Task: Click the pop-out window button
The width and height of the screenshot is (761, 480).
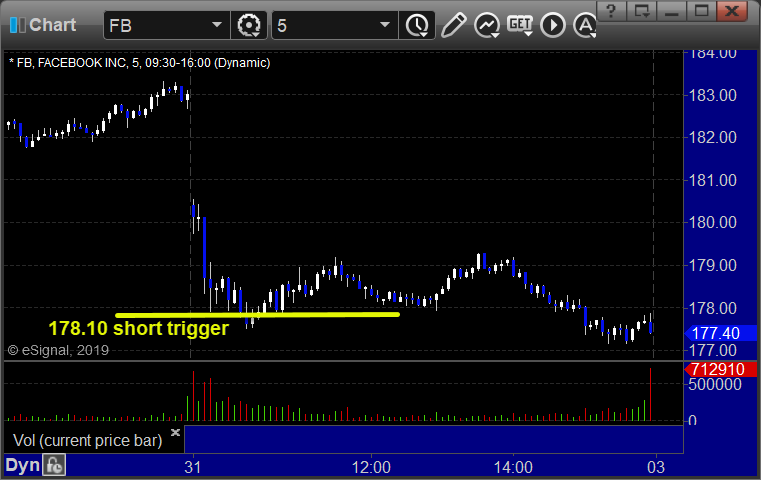Action: coord(641,11)
